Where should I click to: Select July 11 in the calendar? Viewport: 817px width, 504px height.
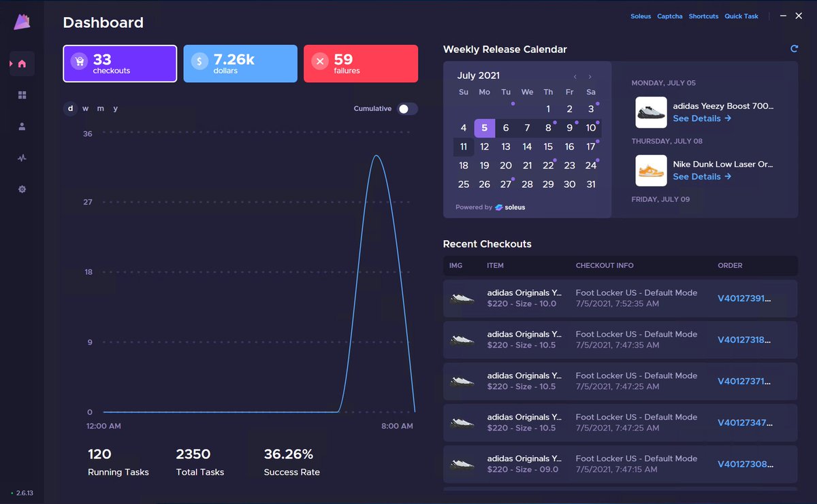pos(464,147)
